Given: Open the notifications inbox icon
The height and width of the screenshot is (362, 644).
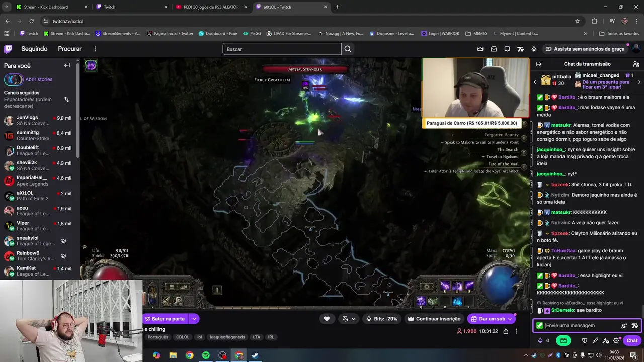Looking at the screenshot, I should coord(494,49).
